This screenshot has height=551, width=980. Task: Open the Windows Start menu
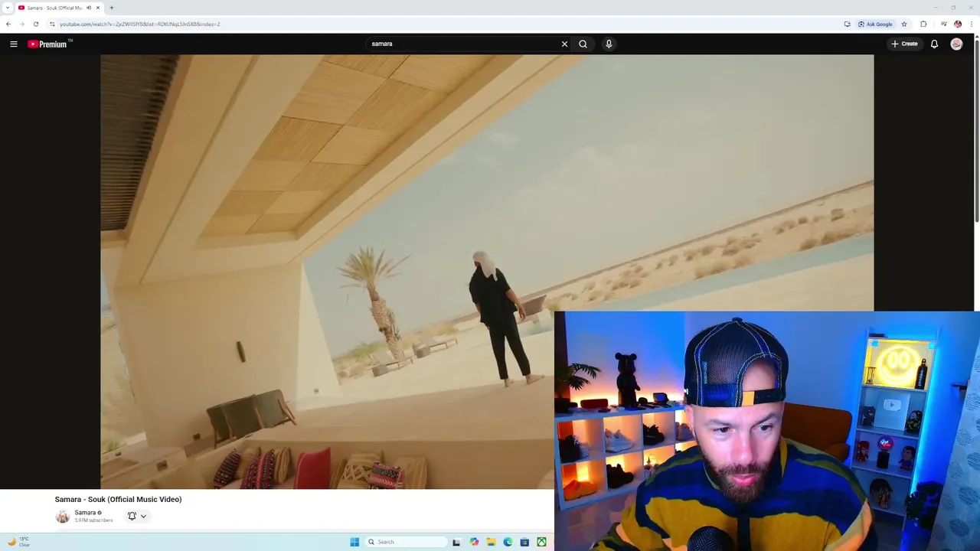[354, 542]
